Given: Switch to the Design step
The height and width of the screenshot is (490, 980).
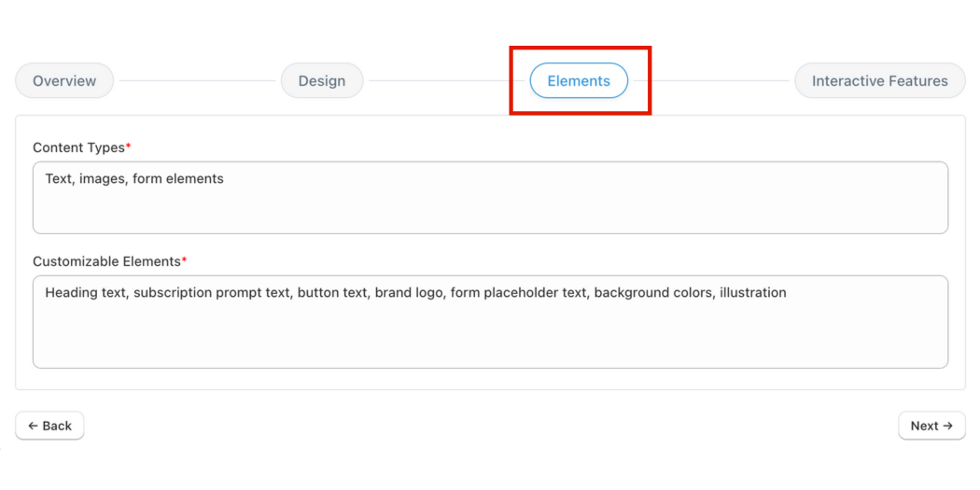Looking at the screenshot, I should 322,81.
